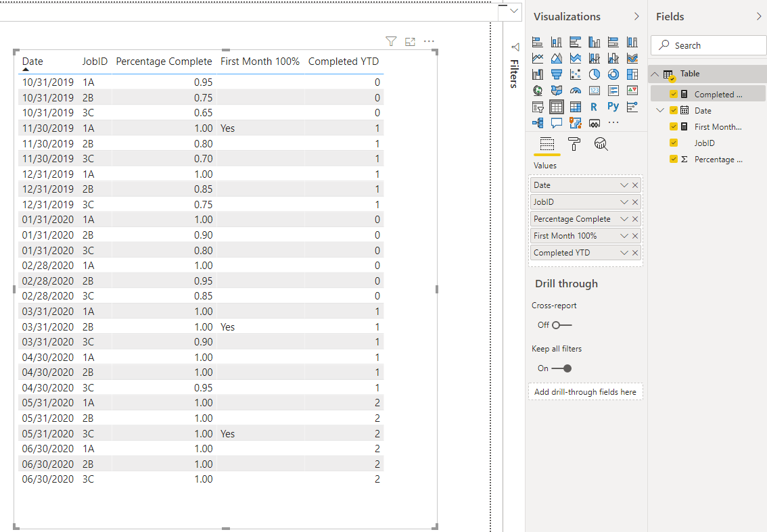The height and width of the screenshot is (532, 767).
Task: Select the line chart visual
Action: (x=538, y=58)
